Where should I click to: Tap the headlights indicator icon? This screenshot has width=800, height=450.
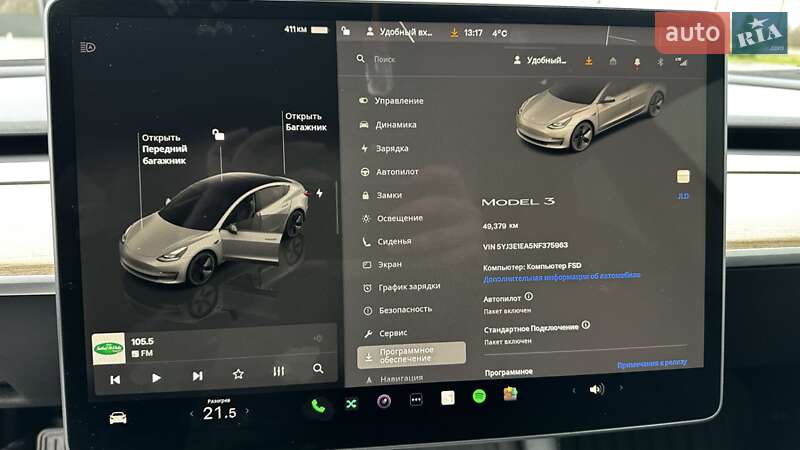click(88, 47)
